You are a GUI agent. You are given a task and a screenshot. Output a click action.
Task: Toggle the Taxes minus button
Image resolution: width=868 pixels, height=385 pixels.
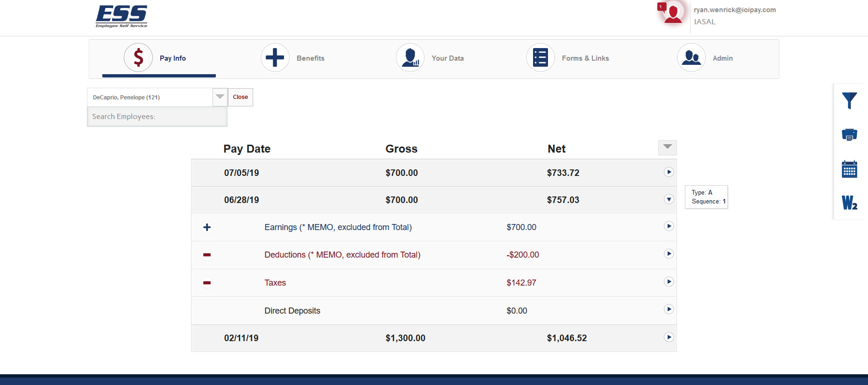pyautogui.click(x=207, y=283)
